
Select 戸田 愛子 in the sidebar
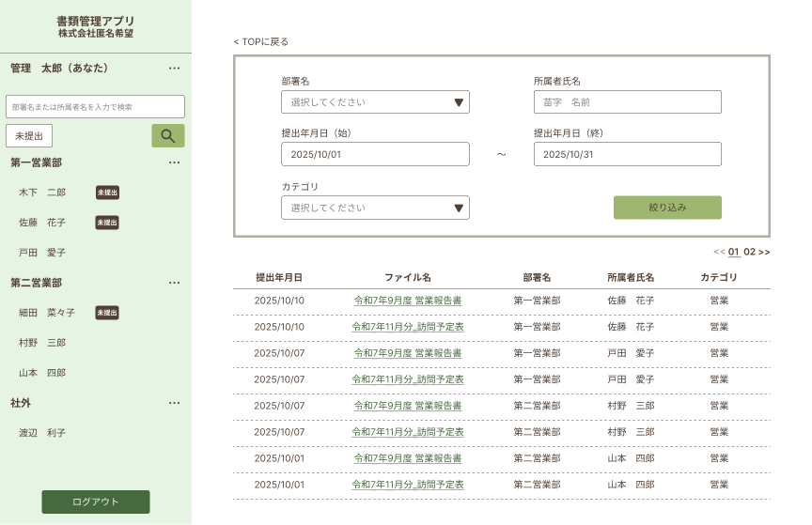pos(42,253)
